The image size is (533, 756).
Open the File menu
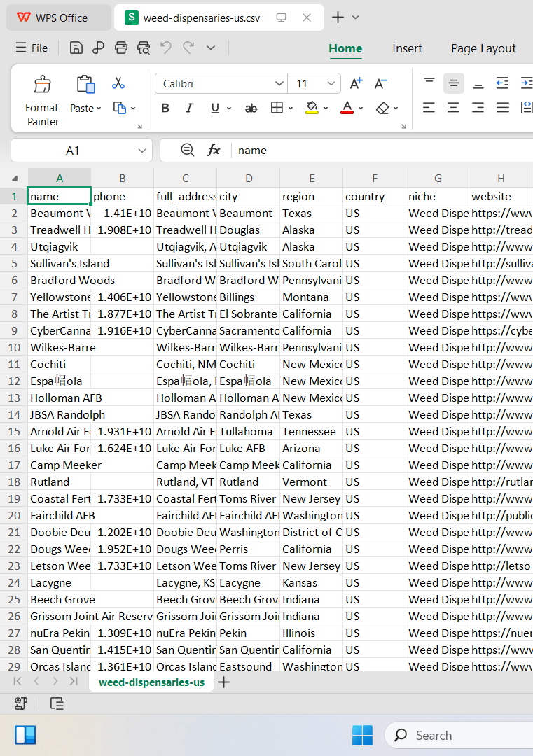pyautogui.click(x=32, y=48)
